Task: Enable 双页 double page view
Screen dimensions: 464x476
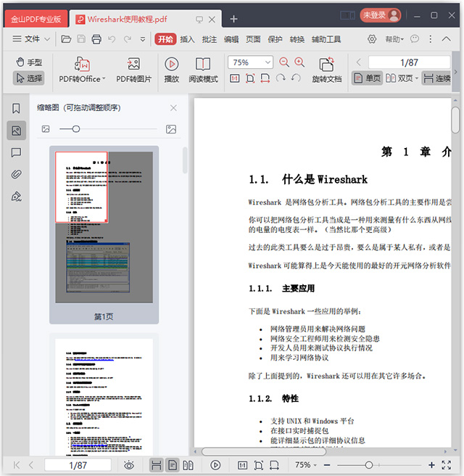Action: click(x=399, y=78)
